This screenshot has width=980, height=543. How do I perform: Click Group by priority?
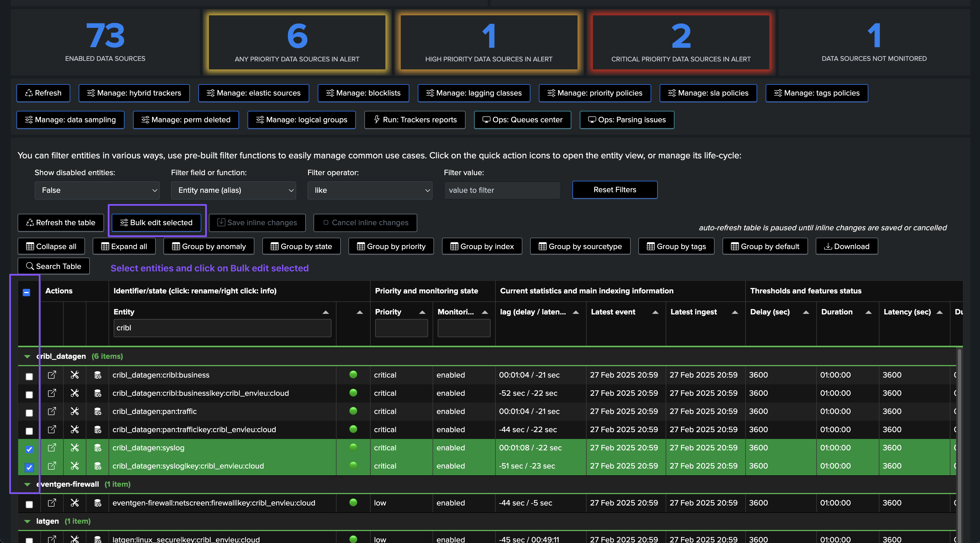pos(391,246)
